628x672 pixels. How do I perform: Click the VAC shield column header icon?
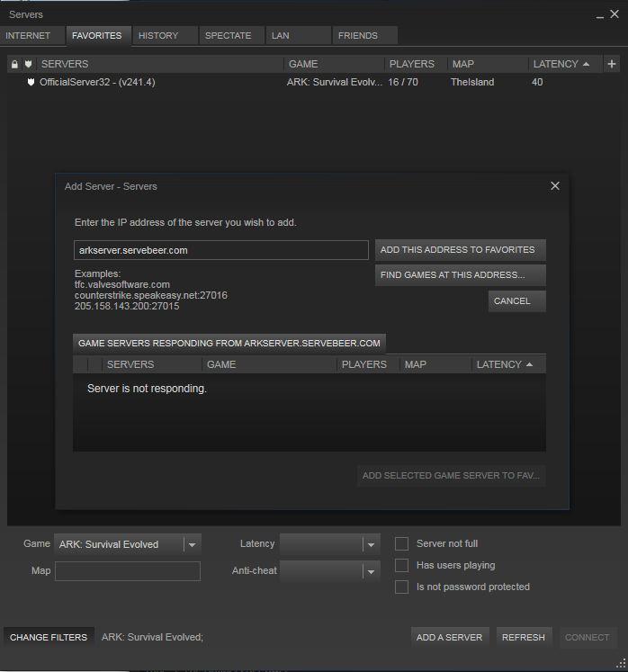pyautogui.click(x=28, y=64)
